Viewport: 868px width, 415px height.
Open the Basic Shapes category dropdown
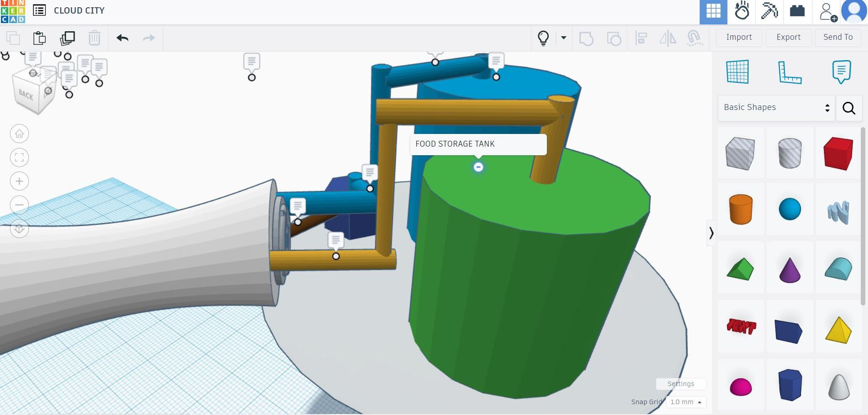point(776,108)
